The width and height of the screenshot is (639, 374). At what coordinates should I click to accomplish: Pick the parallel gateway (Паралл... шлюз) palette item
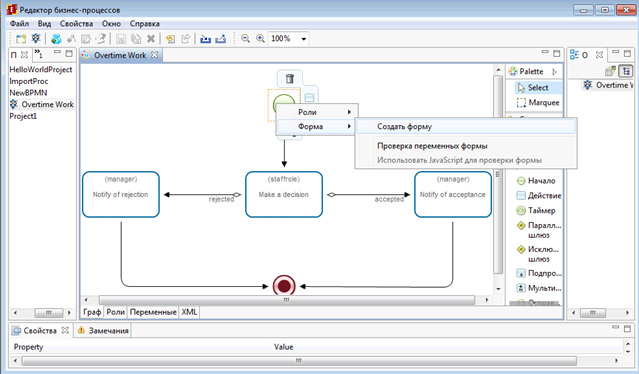click(x=539, y=230)
